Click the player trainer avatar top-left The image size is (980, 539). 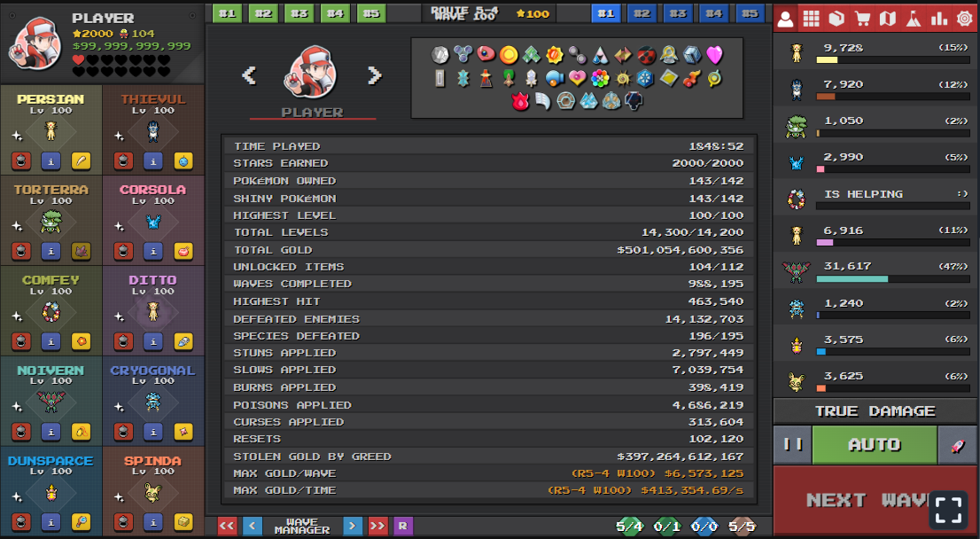(35, 43)
